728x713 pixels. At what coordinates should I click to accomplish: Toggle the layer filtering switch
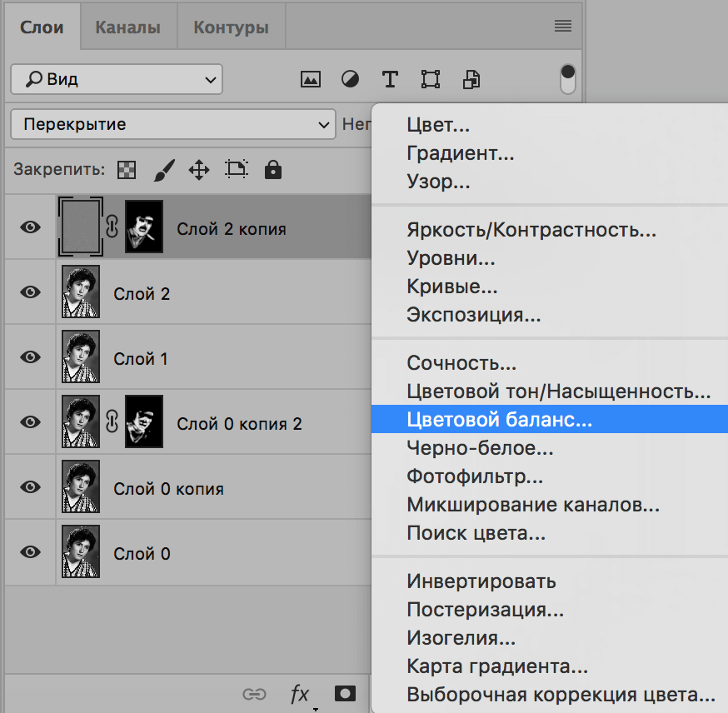(568, 78)
